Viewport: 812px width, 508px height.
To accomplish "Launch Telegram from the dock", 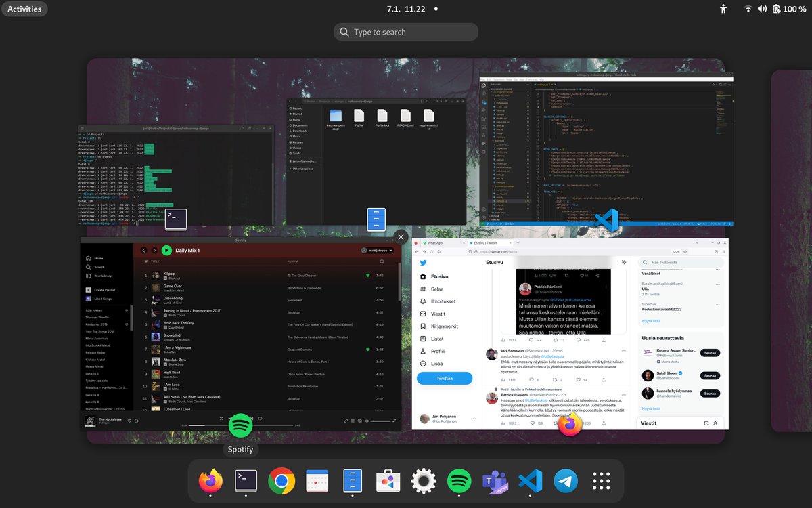I will [x=566, y=481].
